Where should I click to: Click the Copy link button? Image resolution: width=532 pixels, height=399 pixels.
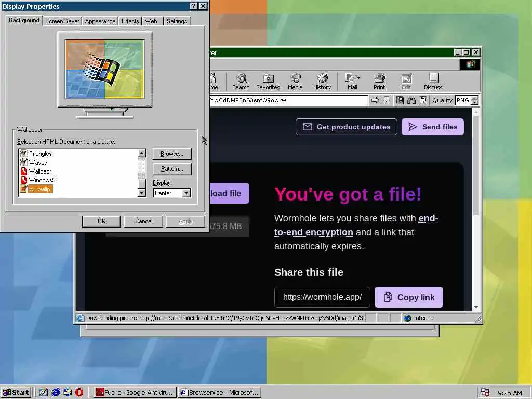[x=409, y=297]
